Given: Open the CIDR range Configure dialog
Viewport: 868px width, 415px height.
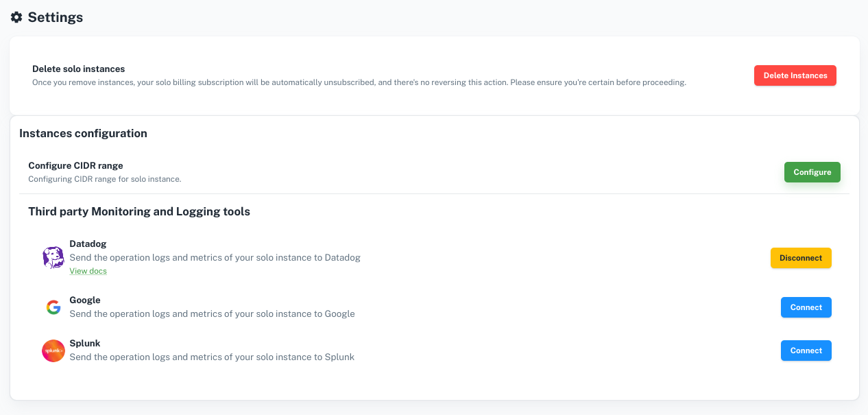Looking at the screenshot, I should click(x=812, y=171).
